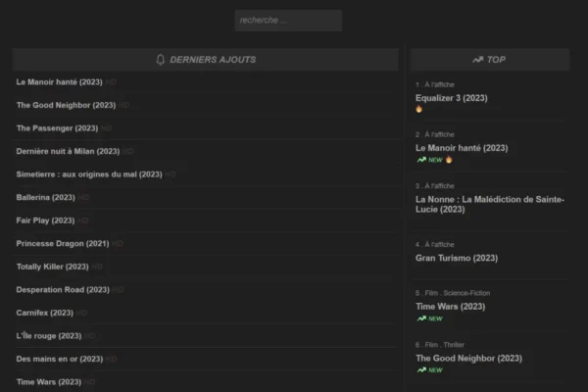Click the recherche search field

[288, 21]
